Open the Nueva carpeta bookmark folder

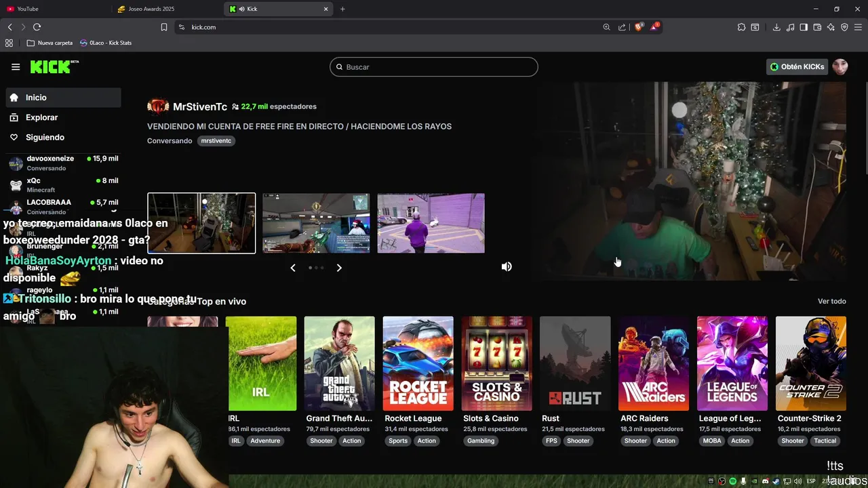pyautogui.click(x=50, y=43)
